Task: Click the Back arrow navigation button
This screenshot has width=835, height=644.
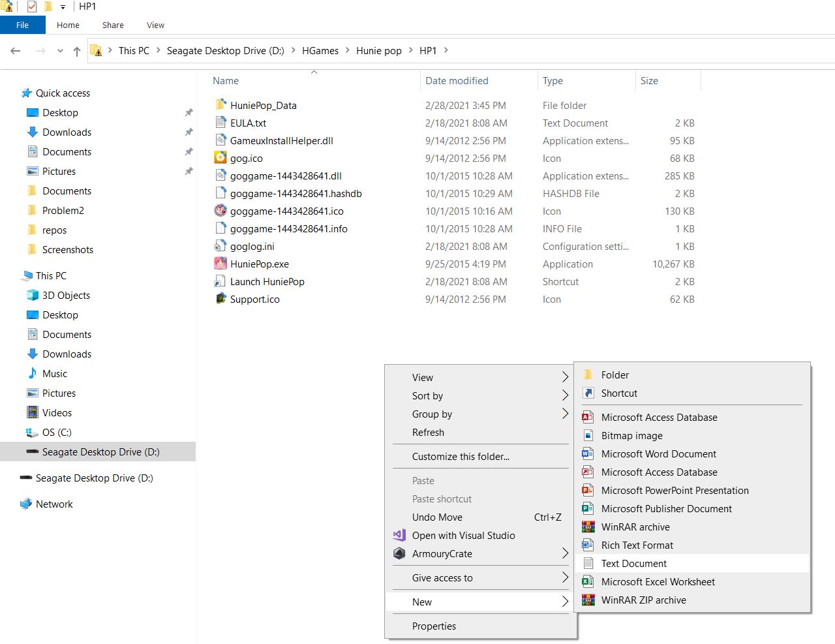Action: 16,51
